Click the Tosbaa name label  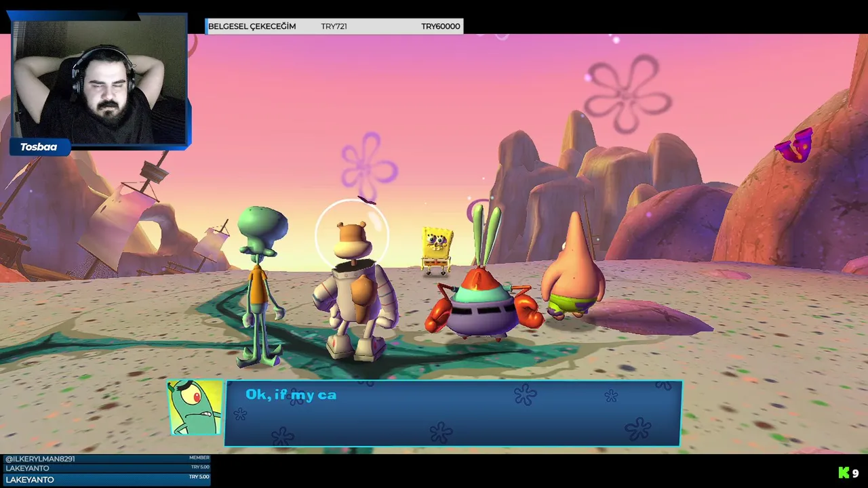[x=39, y=147]
